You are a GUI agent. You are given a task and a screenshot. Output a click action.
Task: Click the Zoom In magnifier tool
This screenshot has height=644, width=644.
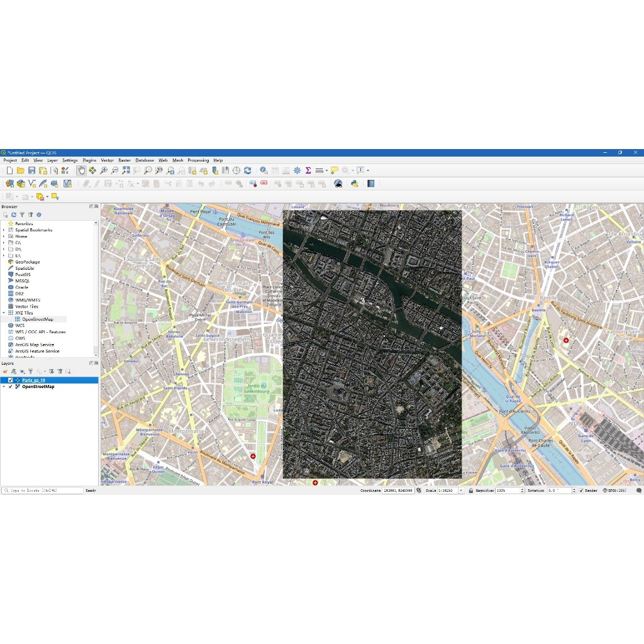point(104,170)
